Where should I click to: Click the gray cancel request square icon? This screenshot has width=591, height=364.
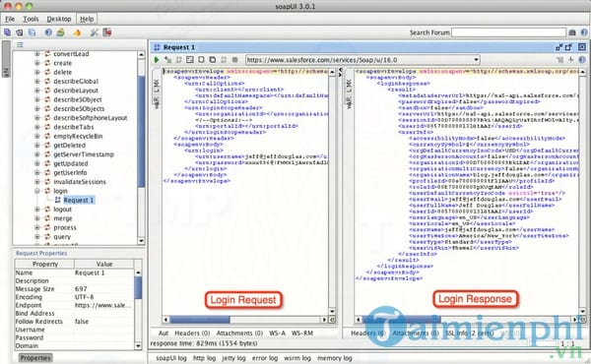coord(234,59)
